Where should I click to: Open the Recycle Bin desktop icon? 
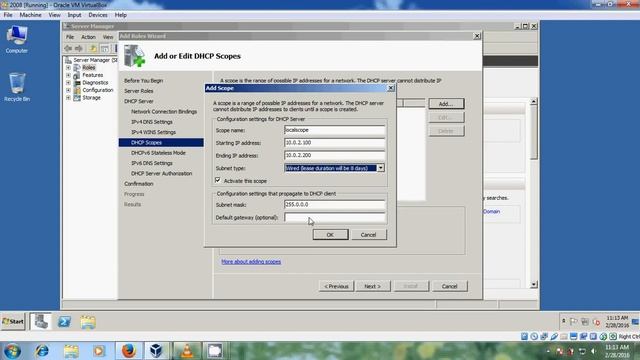[17, 87]
